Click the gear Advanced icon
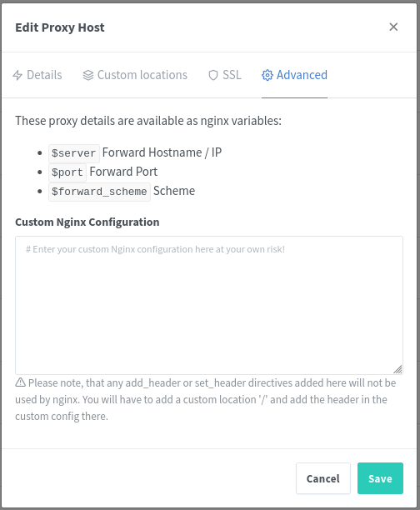The image size is (420, 510). point(267,75)
